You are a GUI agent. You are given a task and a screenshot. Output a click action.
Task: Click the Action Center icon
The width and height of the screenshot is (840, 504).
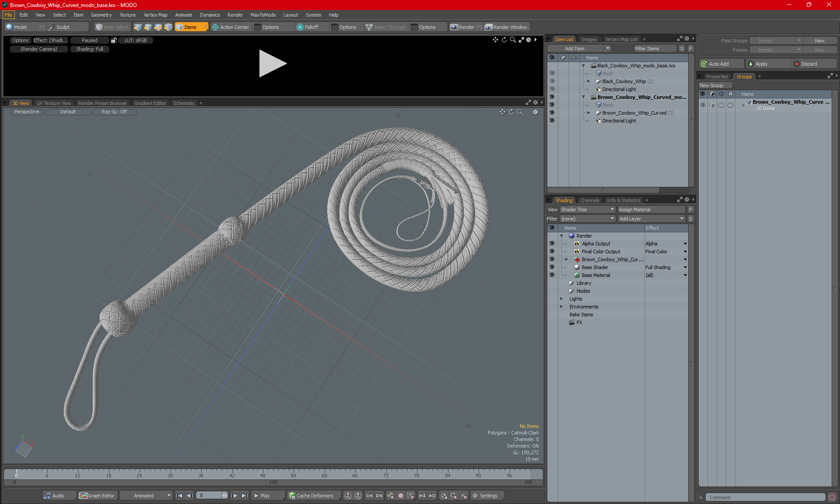(x=215, y=27)
